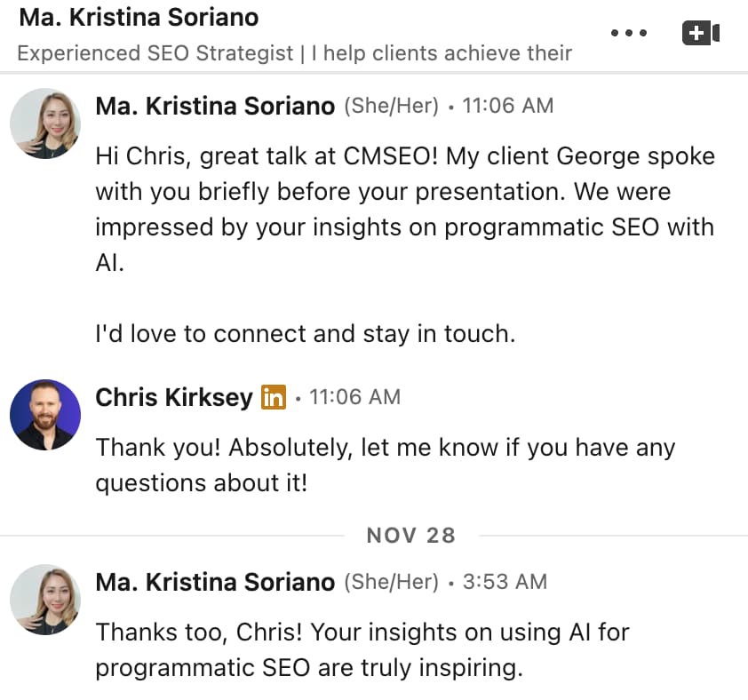The width and height of the screenshot is (748, 700).
Task: Click the NOV 28 date divider
Action: (410, 536)
